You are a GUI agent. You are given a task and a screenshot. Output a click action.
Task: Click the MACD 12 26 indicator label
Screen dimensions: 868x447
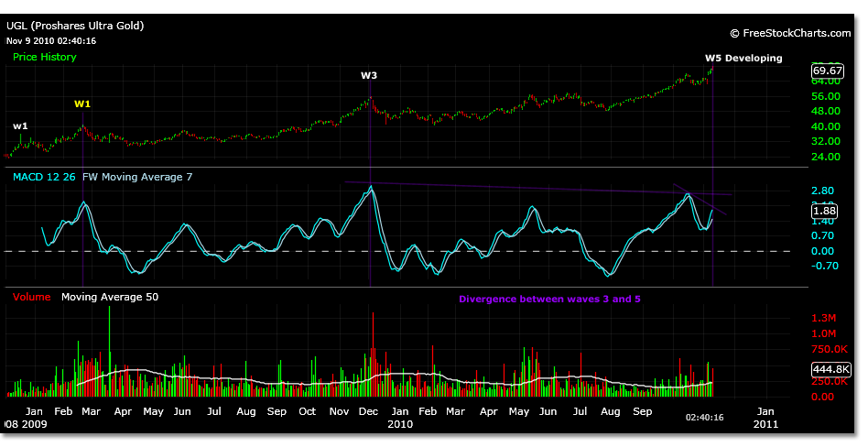[44, 178]
